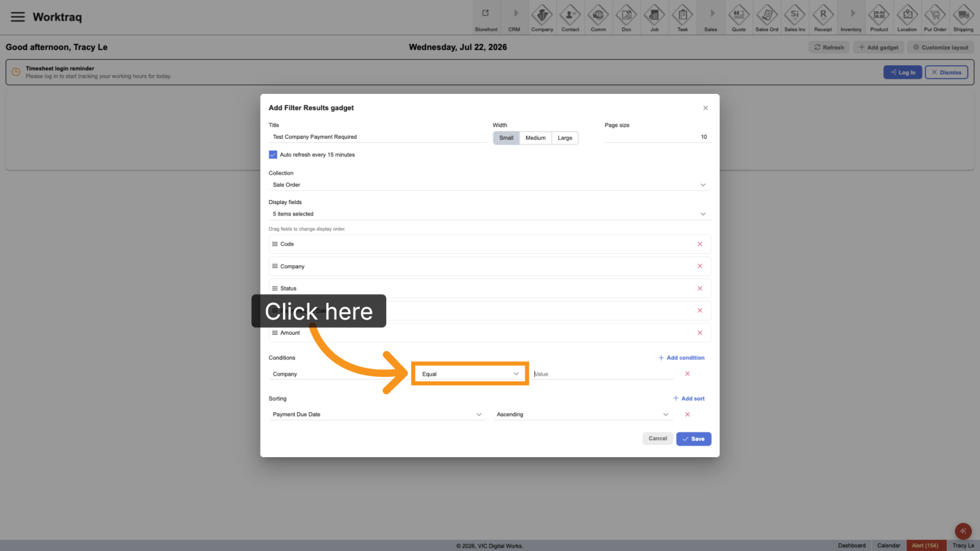Viewport: 980px width, 551px height.
Task: Open the Sales Ord module icon
Action: [767, 17]
